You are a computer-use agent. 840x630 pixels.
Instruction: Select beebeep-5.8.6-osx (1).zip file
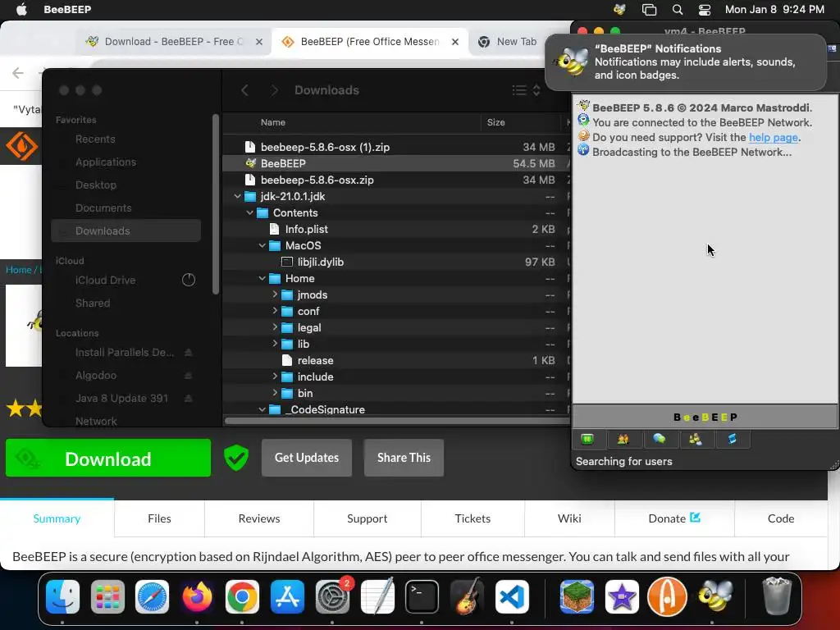coord(396,147)
